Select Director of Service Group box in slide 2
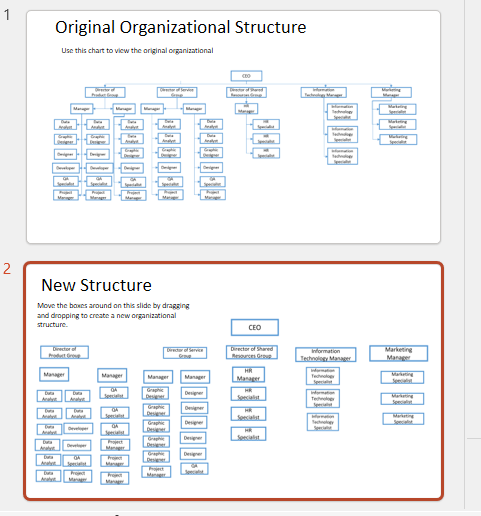 tap(185, 353)
